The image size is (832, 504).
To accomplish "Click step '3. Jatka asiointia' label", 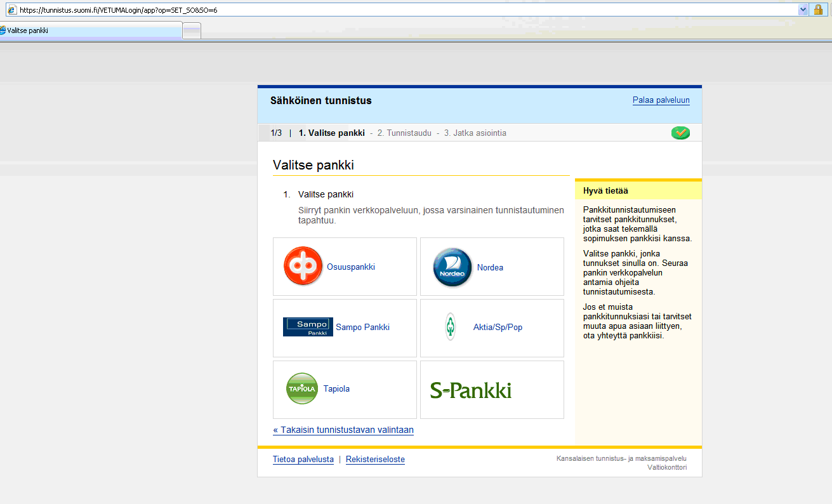I will [475, 133].
